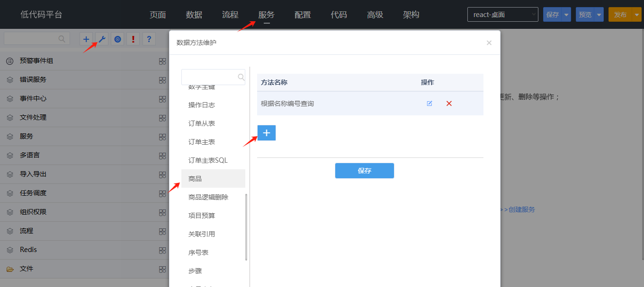Open the wrench maintenance tool
The width and height of the screenshot is (644, 287).
(x=102, y=39)
